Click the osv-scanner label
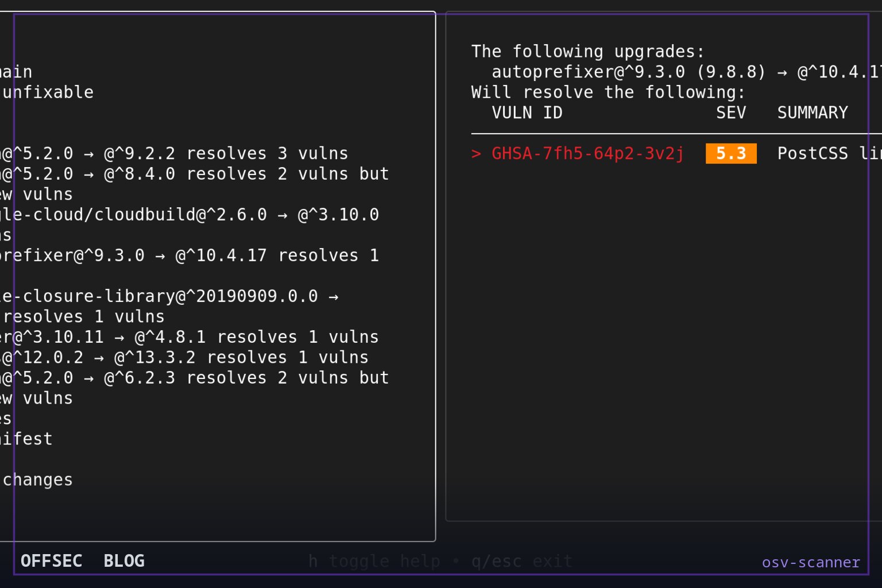The image size is (882, 588). point(811,562)
